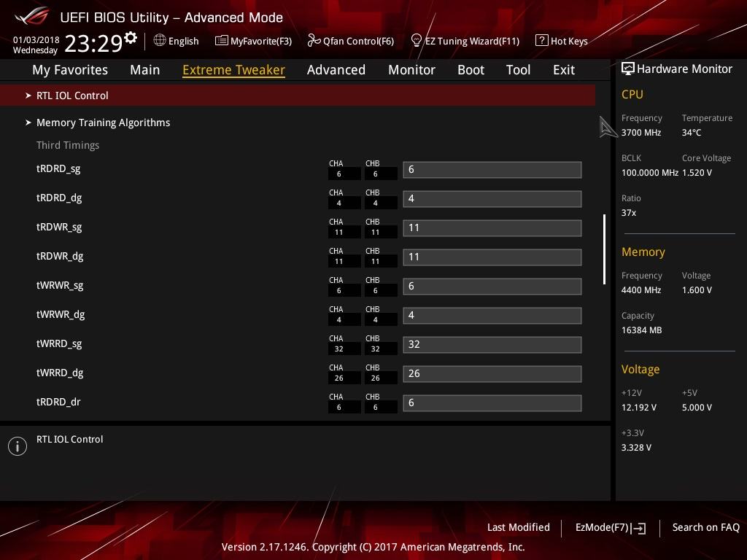Show the Hot Keys list
This screenshot has width=747, height=560.
[x=569, y=41]
